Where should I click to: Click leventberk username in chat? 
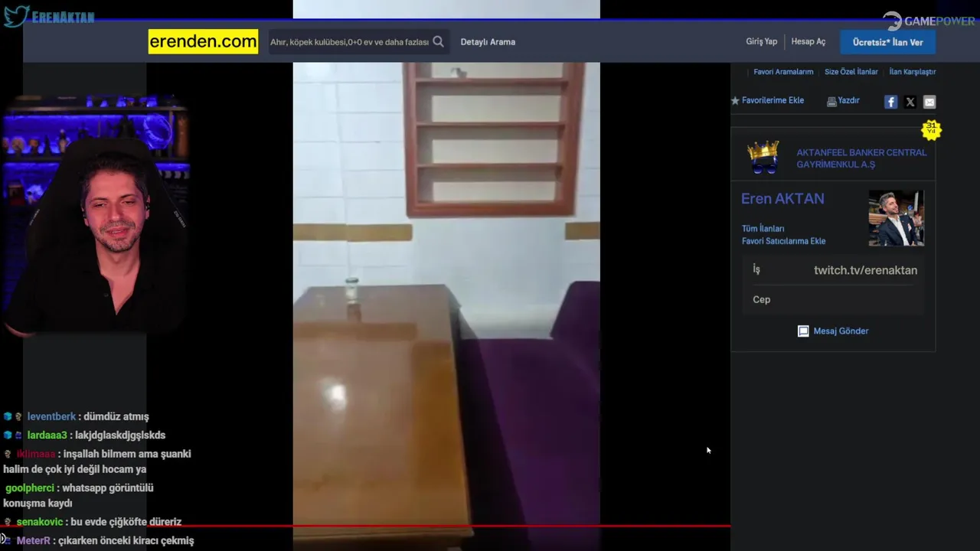pos(51,417)
